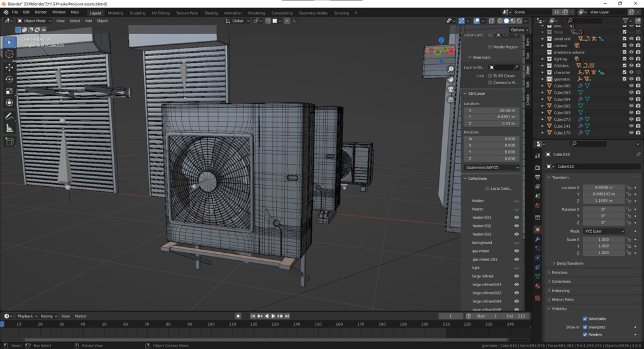Screen dimensions: 644x349
Task: Open the viewport Options dropdown
Action: 519,30
